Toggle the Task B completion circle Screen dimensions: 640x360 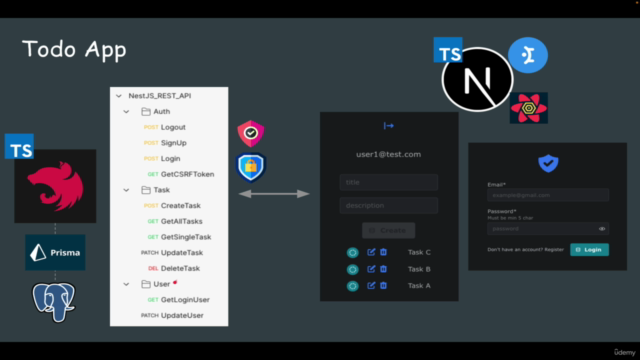click(x=353, y=269)
